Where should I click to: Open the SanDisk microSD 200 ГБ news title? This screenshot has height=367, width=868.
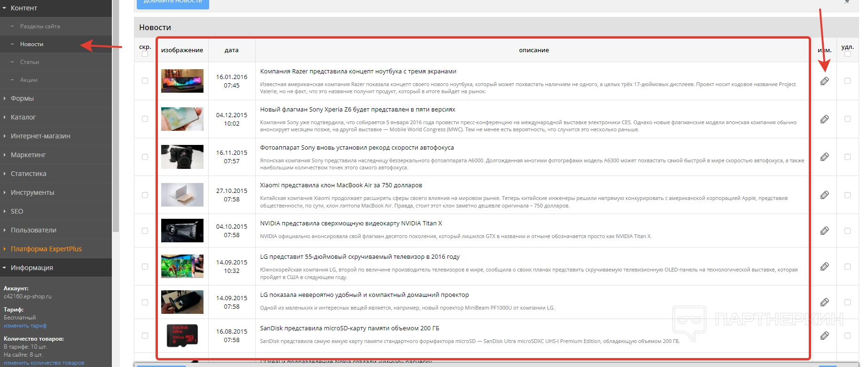pyautogui.click(x=350, y=328)
